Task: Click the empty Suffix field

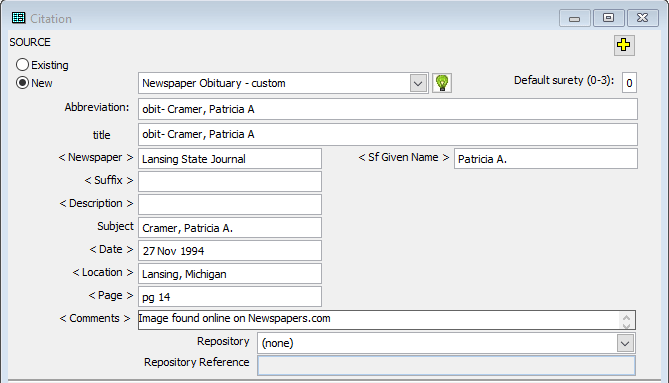Action: (x=230, y=182)
